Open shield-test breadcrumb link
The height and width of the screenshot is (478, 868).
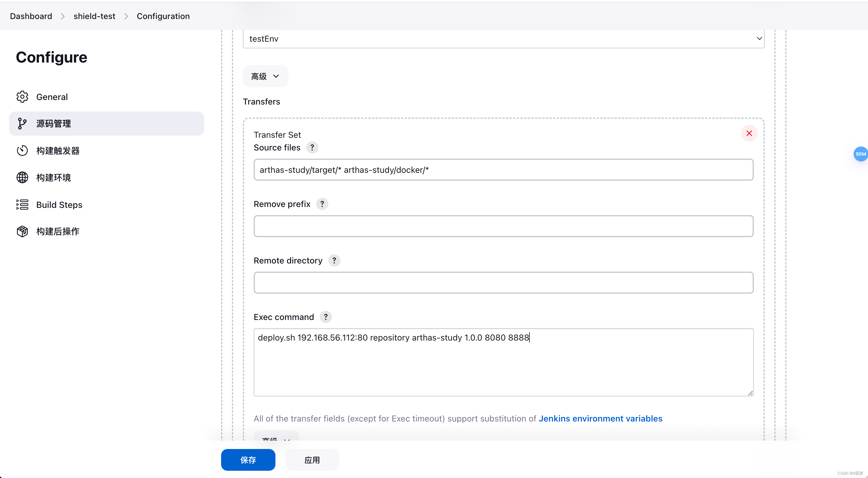click(x=94, y=16)
